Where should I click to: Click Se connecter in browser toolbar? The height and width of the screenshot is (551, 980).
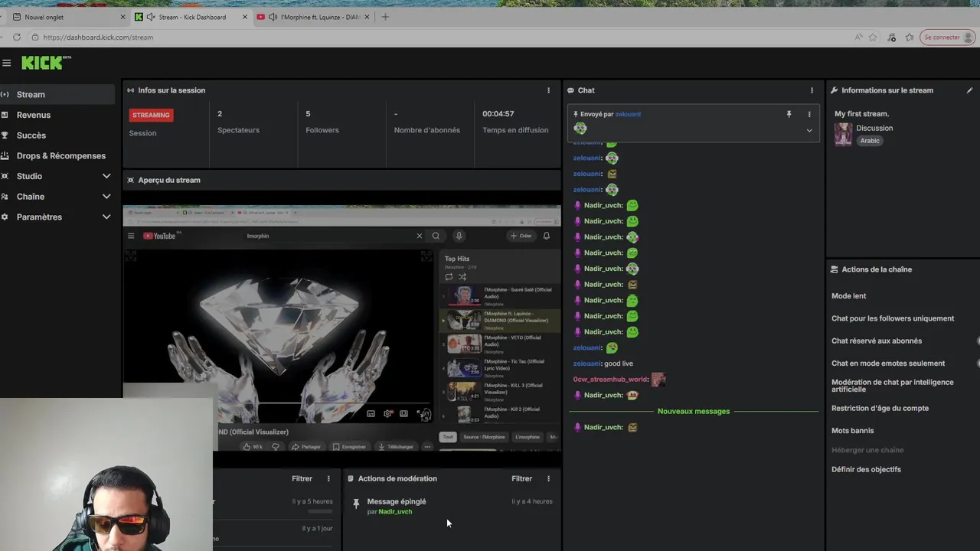coord(947,37)
